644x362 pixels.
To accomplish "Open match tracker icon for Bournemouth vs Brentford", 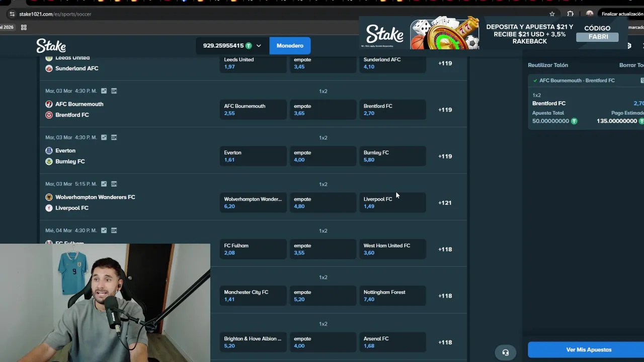I will click(x=114, y=91).
